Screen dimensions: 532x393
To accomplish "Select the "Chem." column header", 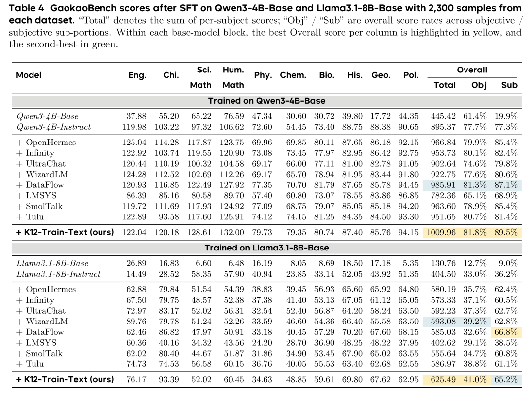I will (293, 75).
